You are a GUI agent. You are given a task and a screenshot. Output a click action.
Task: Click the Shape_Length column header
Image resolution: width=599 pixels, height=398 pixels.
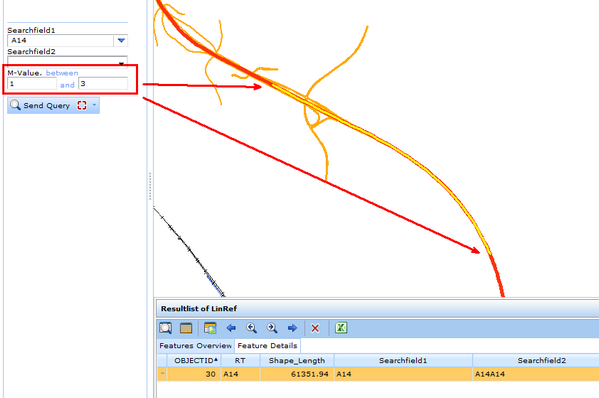[x=297, y=361]
